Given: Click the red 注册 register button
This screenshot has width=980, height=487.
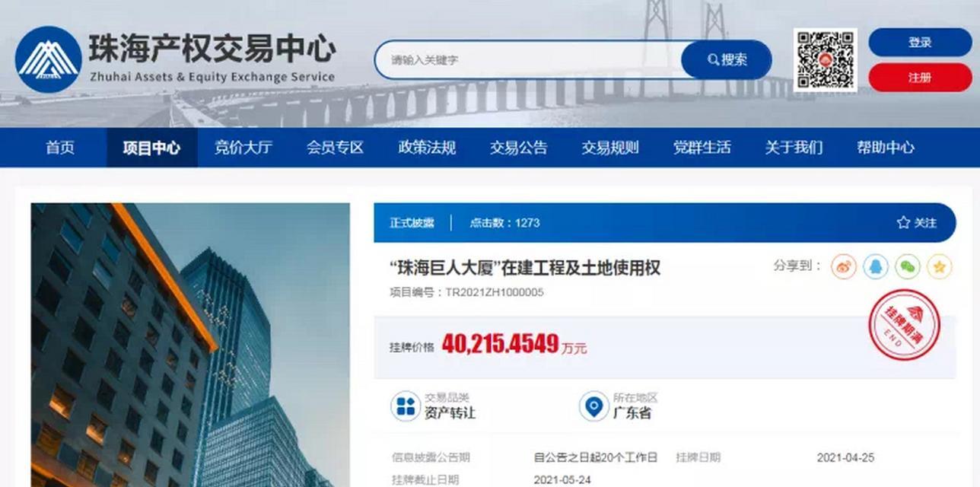Looking at the screenshot, I should point(920,78).
